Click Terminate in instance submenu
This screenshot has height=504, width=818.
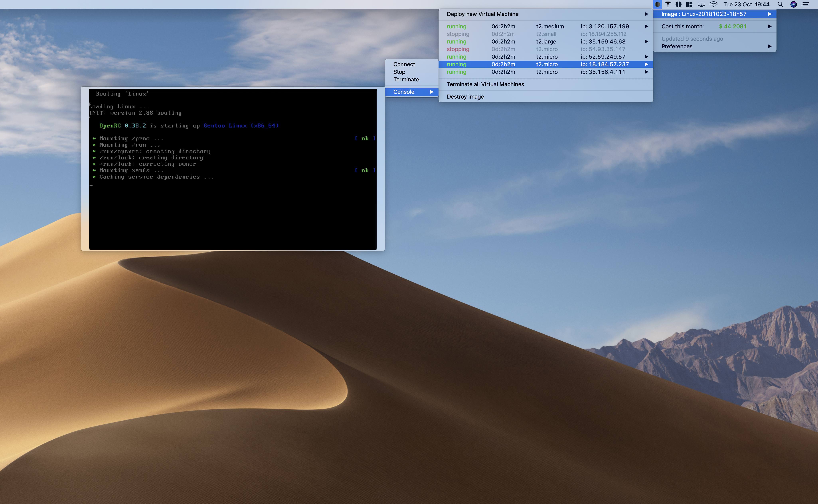click(x=406, y=80)
